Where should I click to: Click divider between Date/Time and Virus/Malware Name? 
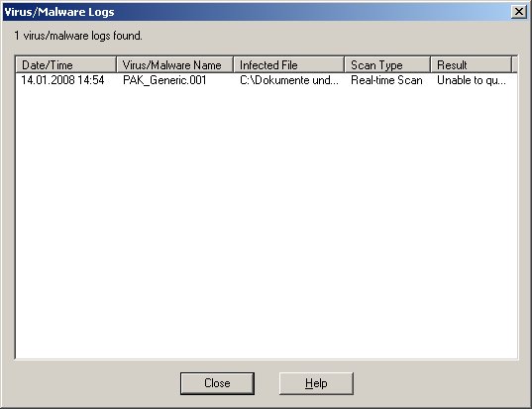point(116,64)
